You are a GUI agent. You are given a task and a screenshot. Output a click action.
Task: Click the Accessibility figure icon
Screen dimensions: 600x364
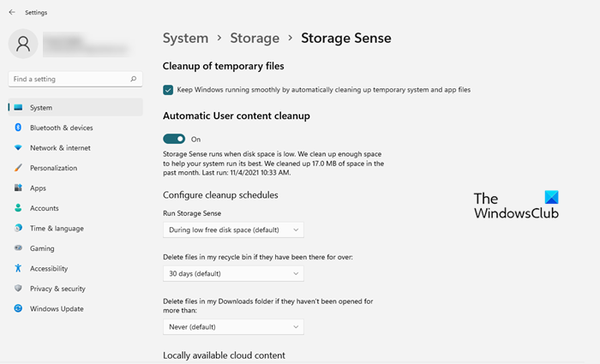(18, 268)
